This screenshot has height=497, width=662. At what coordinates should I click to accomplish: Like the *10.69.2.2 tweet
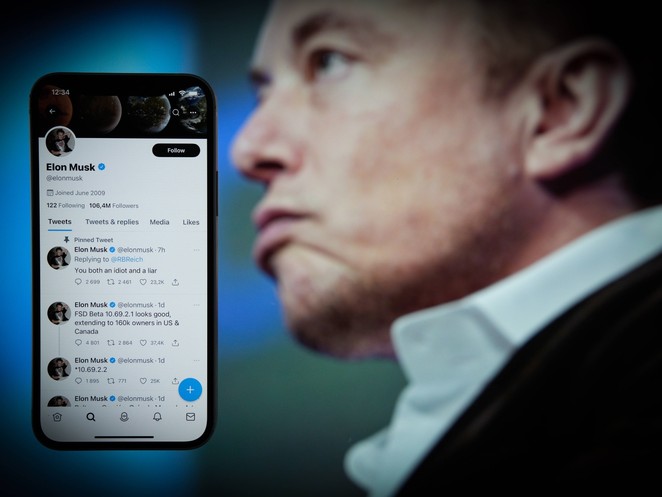coord(143,381)
